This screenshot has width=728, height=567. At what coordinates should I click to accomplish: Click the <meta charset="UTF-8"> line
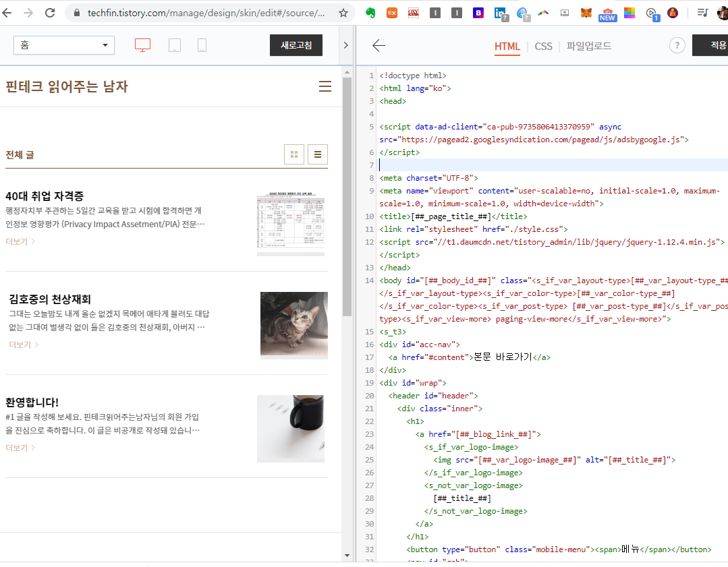tap(428, 178)
